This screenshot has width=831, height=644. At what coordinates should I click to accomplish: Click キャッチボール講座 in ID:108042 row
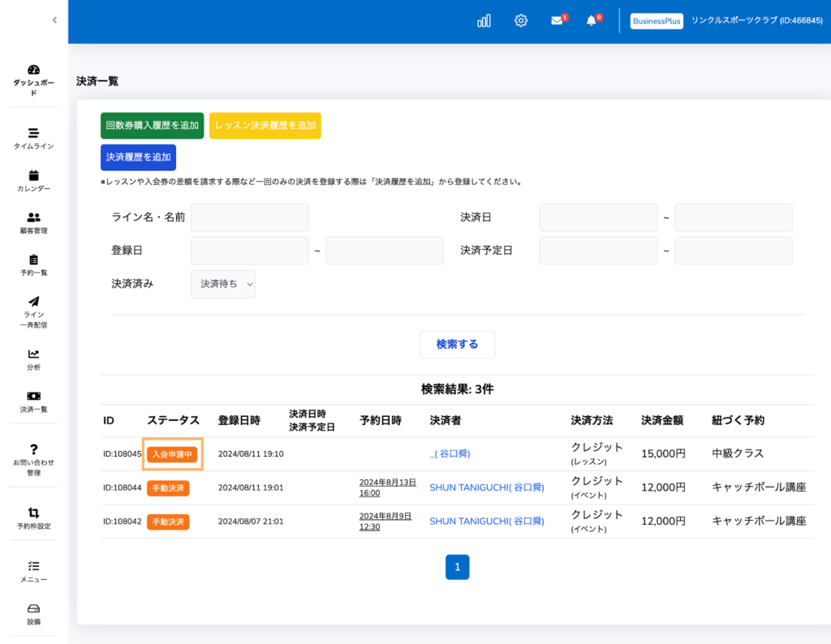coord(759,522)
